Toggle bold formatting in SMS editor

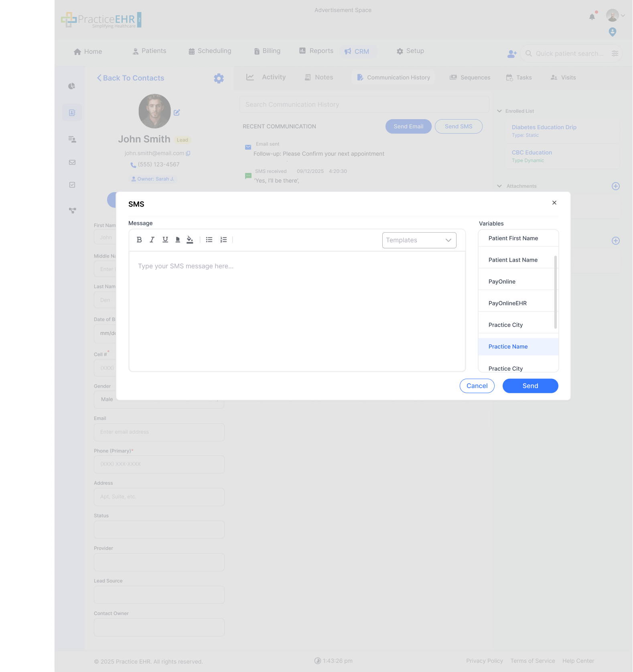click(x=139, y=240)
